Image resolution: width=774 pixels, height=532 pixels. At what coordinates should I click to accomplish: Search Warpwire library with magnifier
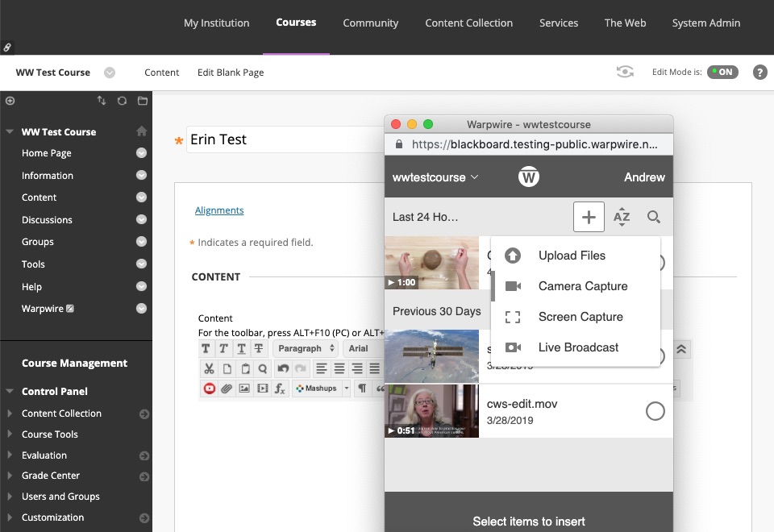pos(654,217)
